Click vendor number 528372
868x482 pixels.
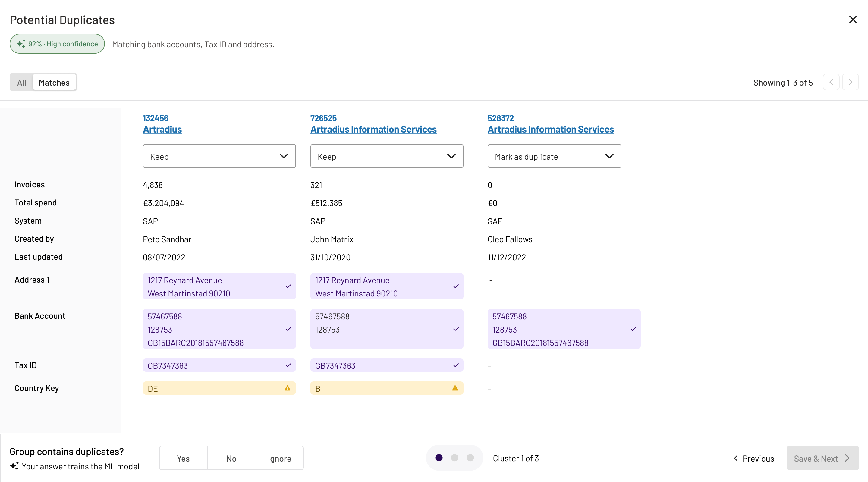point(500,118)
